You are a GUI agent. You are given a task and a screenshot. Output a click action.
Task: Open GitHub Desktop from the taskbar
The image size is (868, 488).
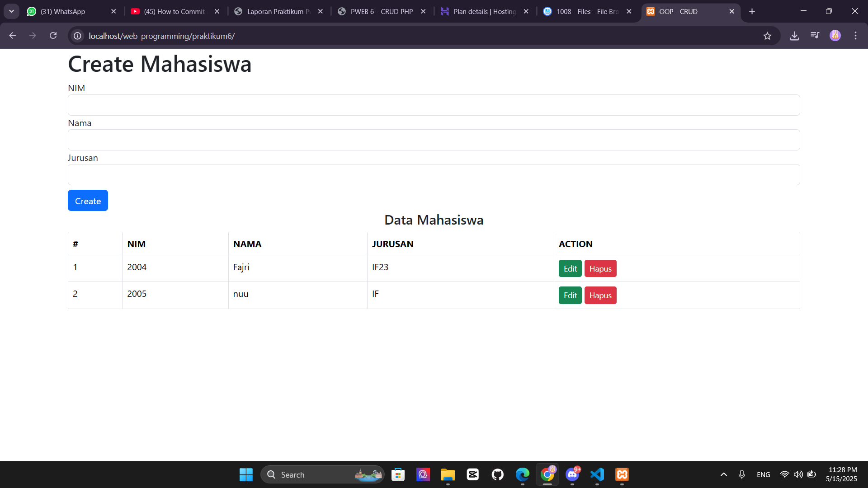tap(498, 474)
